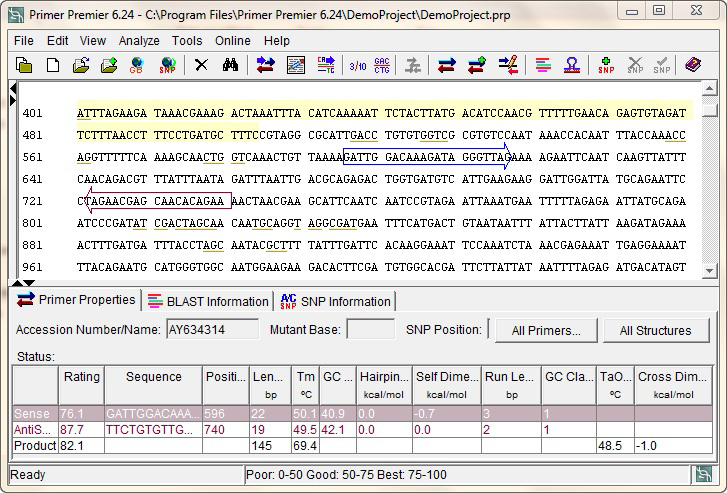The width and height of the screenshot is (727, 493).
Task: Click the Cross Dim... column header
Action: tap(673, 385)
